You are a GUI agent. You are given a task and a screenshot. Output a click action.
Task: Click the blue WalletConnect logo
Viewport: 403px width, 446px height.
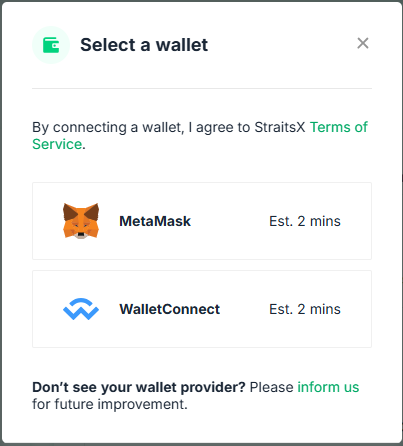[81, 309]
